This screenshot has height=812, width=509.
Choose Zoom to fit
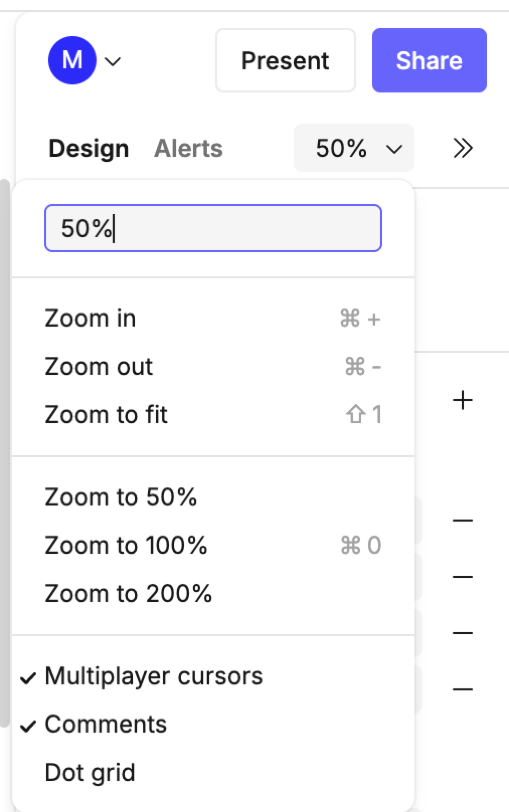106,415
